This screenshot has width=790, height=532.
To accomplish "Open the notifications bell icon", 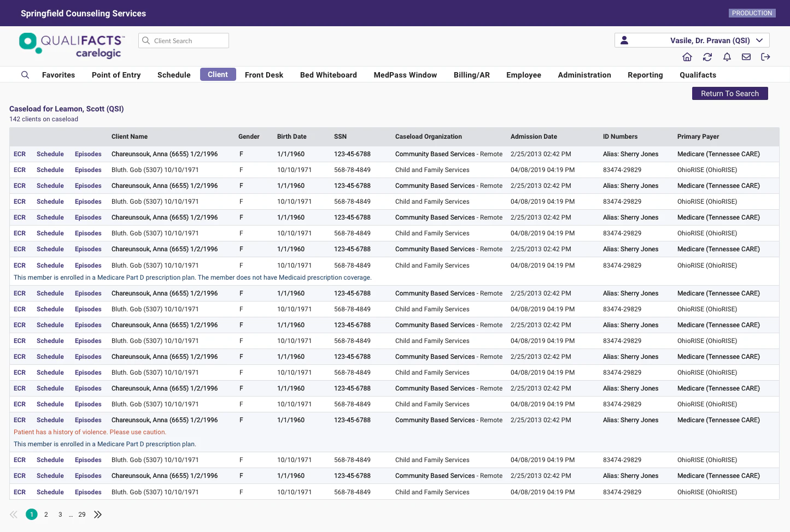I will [727, 57].
